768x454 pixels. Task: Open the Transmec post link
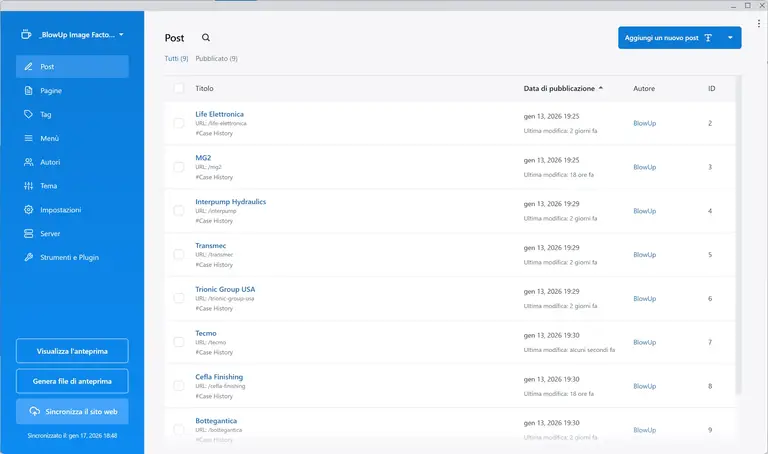(x=211, y=245)
